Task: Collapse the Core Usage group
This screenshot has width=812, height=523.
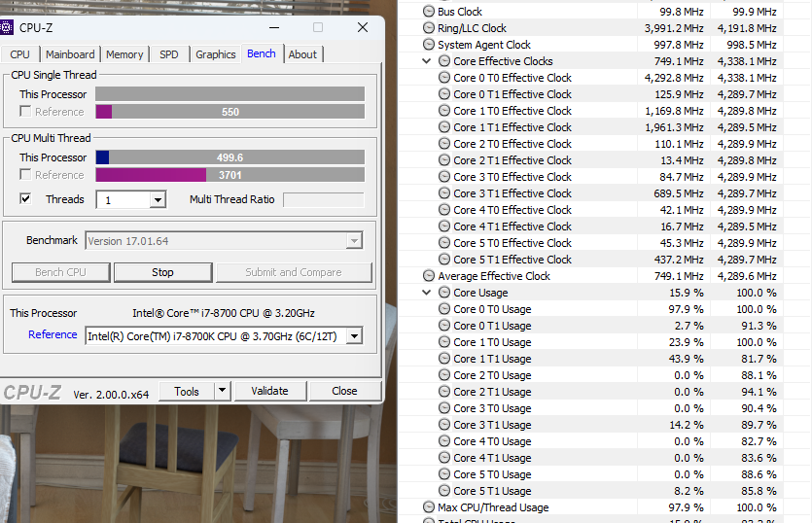Action: click(x=427, y=292)
